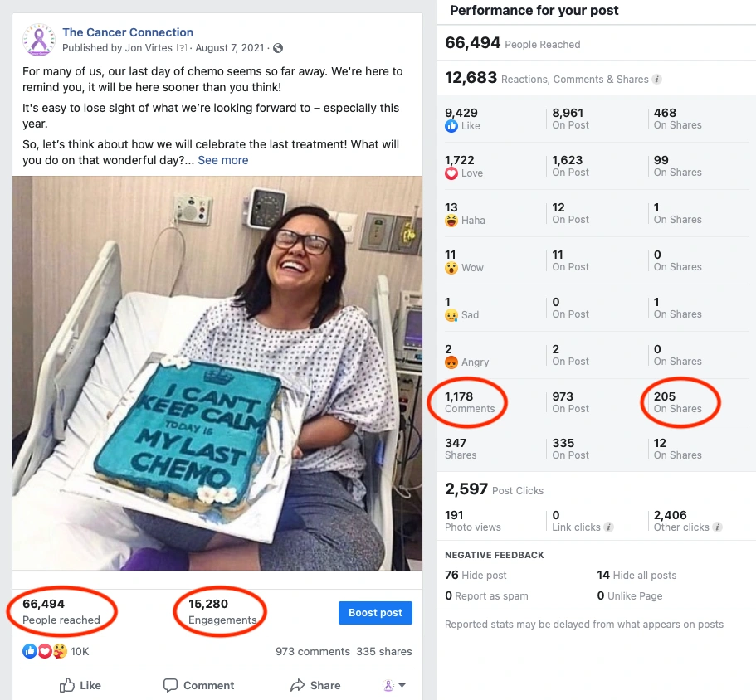Click the chemo cake post photo
This screenshot has width=756, height=700.
(217, 373)
